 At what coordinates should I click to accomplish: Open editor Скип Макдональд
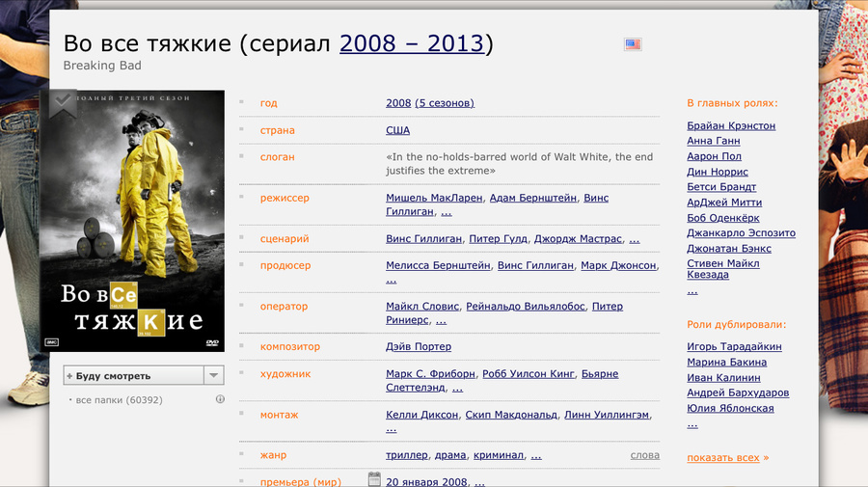click(x=511, y=415)
